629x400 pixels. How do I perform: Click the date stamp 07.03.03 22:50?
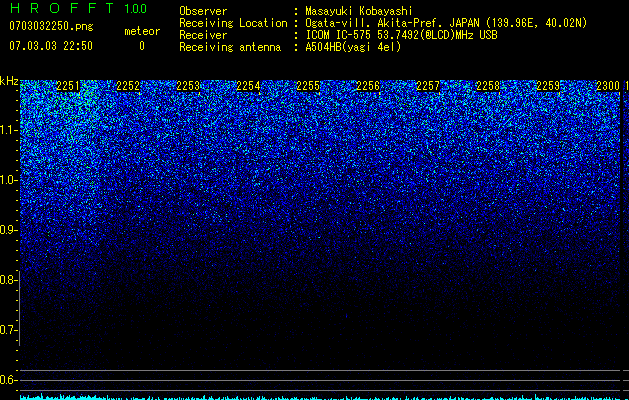pos(51,46)
